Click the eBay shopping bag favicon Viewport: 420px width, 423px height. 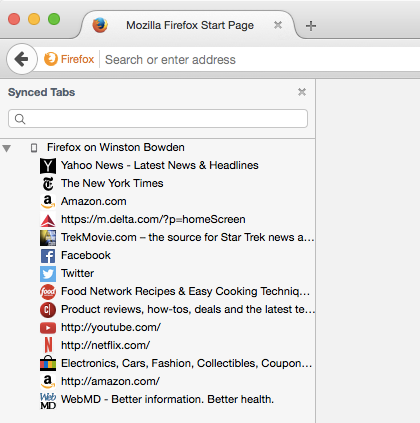[48, 363]
